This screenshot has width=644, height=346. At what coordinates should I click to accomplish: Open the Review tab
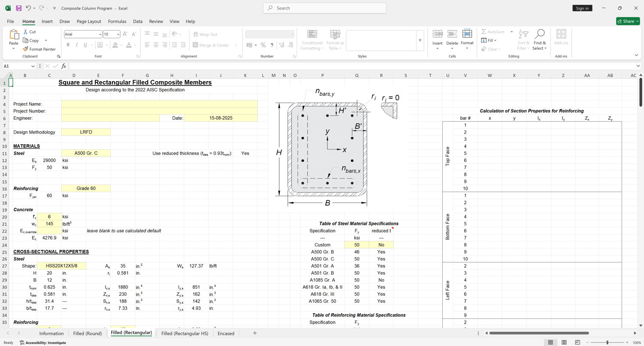[x=156, y=21]
